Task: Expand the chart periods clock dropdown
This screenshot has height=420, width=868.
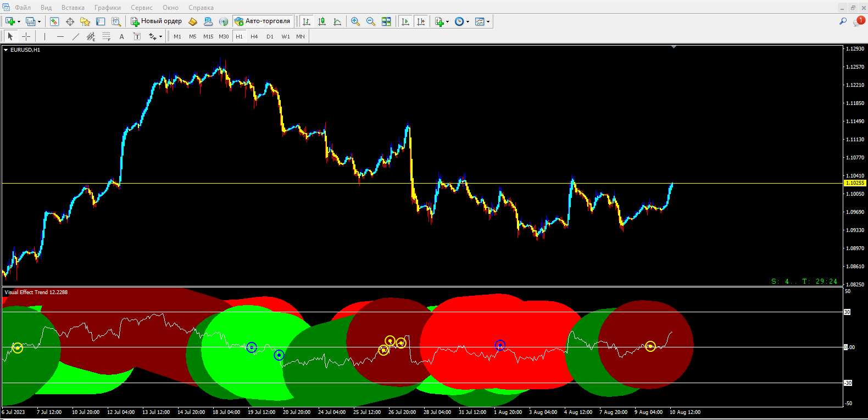Action: coord(468,22)
